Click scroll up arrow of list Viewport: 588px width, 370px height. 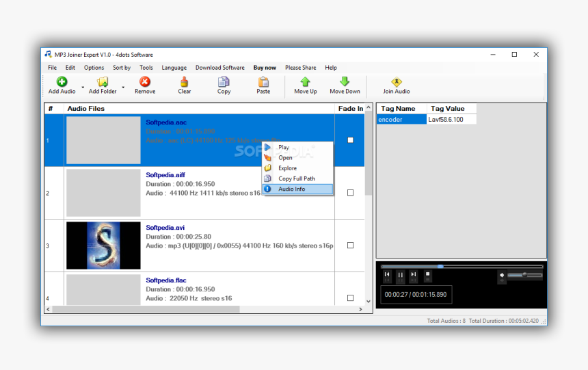coord(369,107)
